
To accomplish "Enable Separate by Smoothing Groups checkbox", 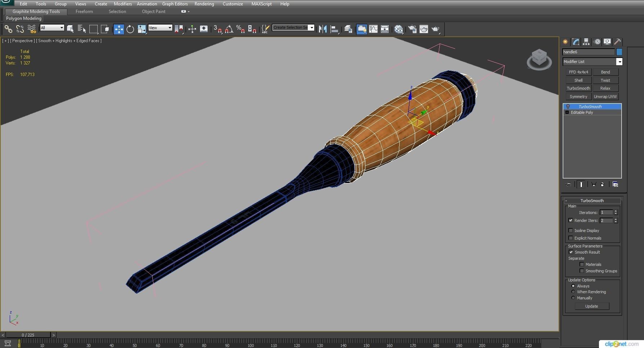I will pos(582,271).
